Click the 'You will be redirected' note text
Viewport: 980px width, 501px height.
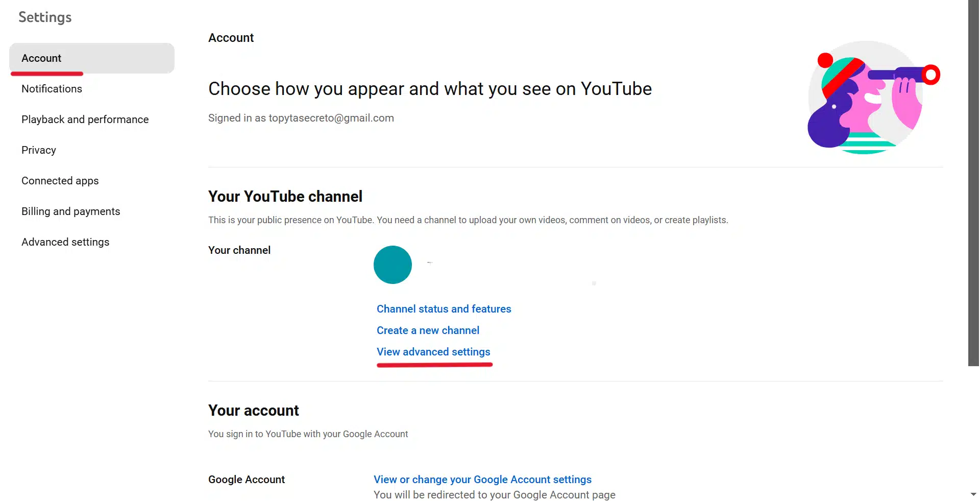[495, 495]
